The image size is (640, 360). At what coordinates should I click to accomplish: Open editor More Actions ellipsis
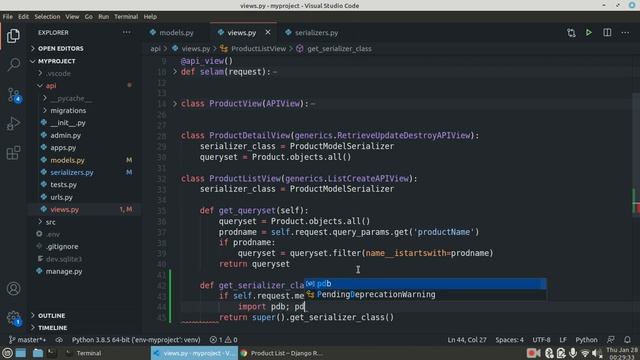click(625, 33)
